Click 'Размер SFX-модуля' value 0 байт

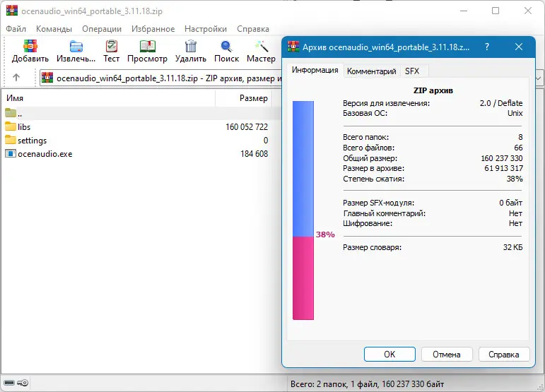510,203
